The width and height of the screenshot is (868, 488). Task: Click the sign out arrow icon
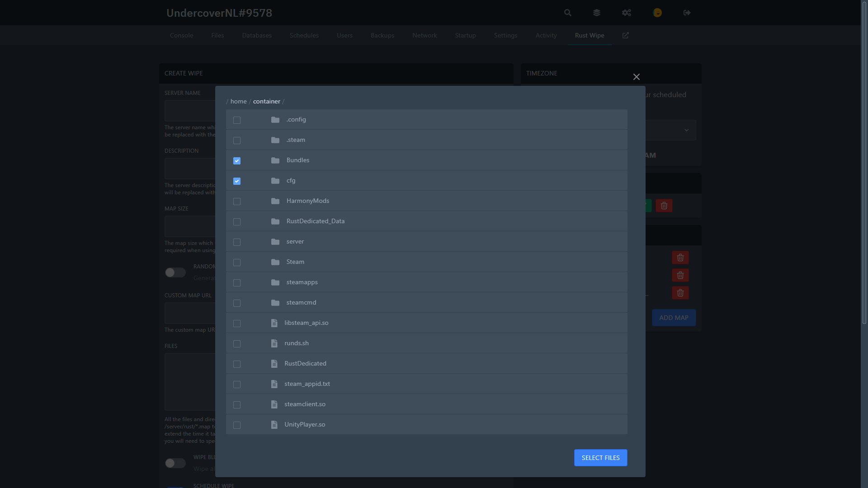pos(687,13)
